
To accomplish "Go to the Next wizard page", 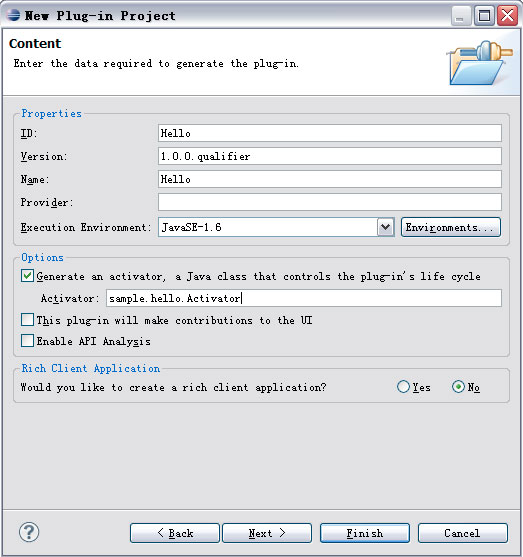I will [x=267, y=533].
